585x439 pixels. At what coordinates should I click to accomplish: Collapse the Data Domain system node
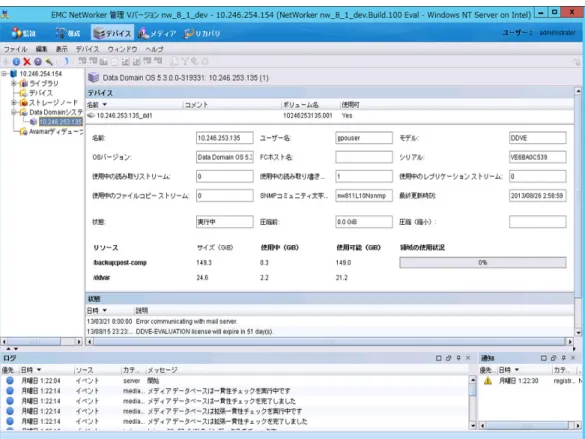tap(14, 112)
